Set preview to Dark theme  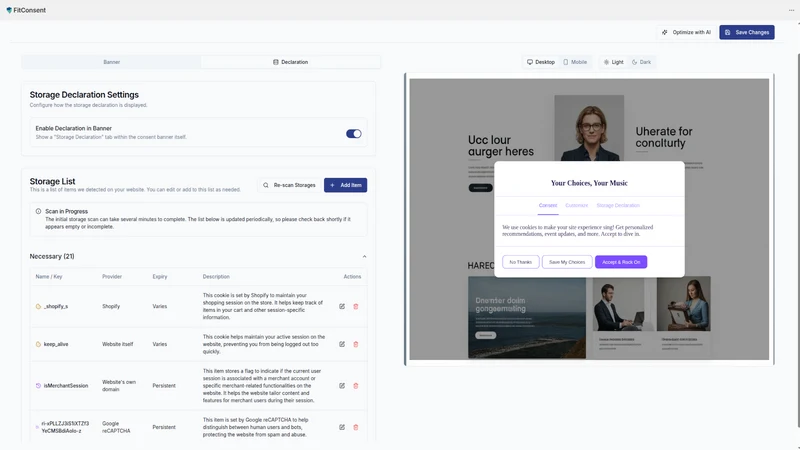pyautogui.click(x=641, y=62)
